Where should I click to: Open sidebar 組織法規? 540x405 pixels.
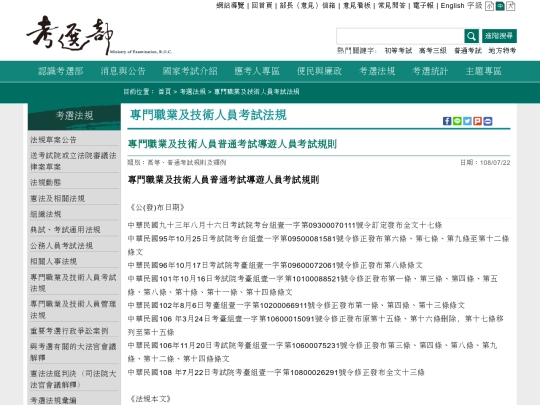click(45, 214)
